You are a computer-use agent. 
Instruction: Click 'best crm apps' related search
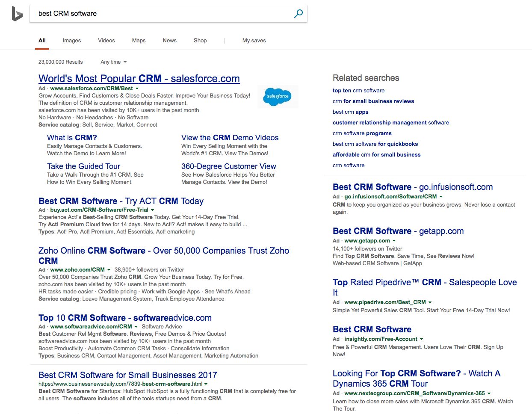[350, 112]
